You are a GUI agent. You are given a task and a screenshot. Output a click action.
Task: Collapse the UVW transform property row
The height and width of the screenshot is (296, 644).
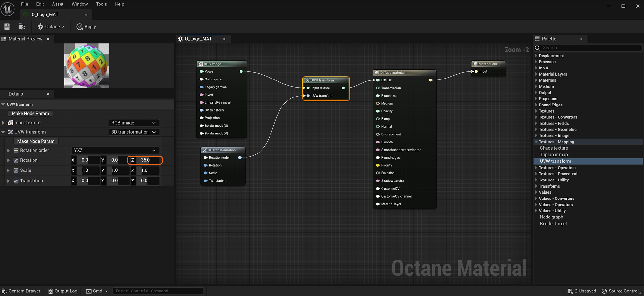point(3,132)
